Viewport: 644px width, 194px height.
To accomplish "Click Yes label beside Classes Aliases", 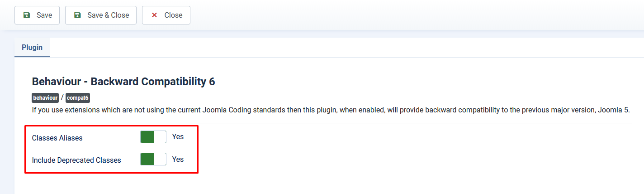I will tap(178, 136).
